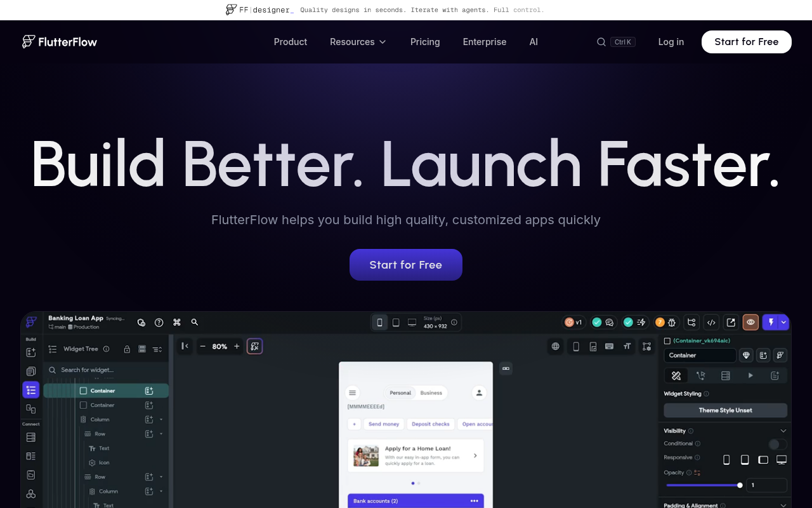812x508 pixels.
Task: Add widget to the highlighted Container row
Action: tap(149, 391)
